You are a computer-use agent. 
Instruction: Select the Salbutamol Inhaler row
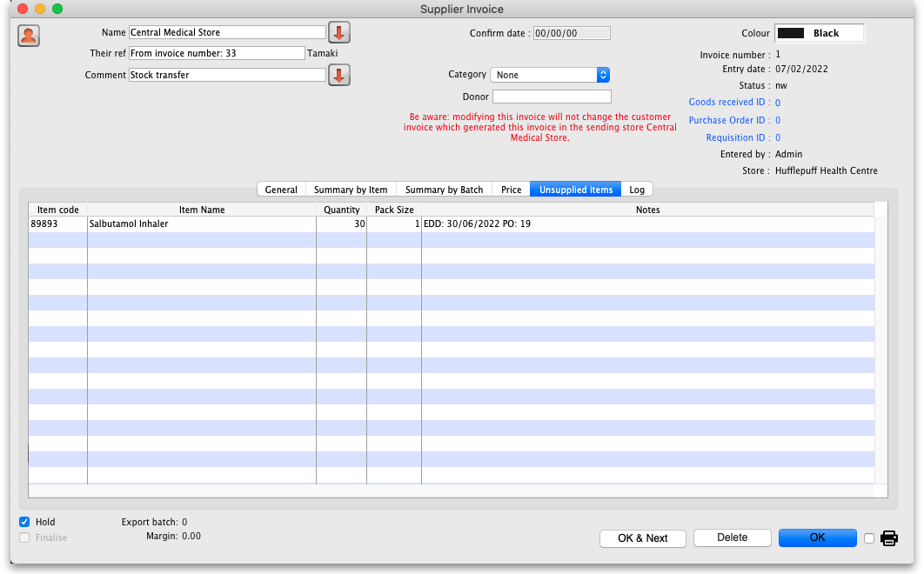coord(200,224)
